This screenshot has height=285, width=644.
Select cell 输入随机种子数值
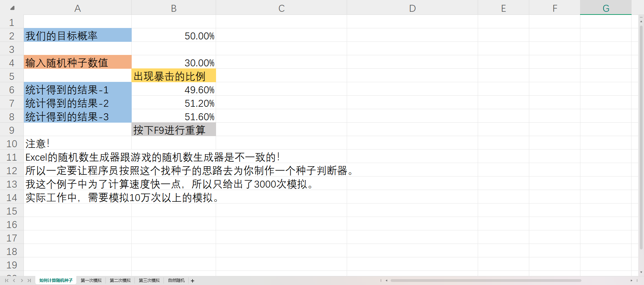[x=78, y=62]
